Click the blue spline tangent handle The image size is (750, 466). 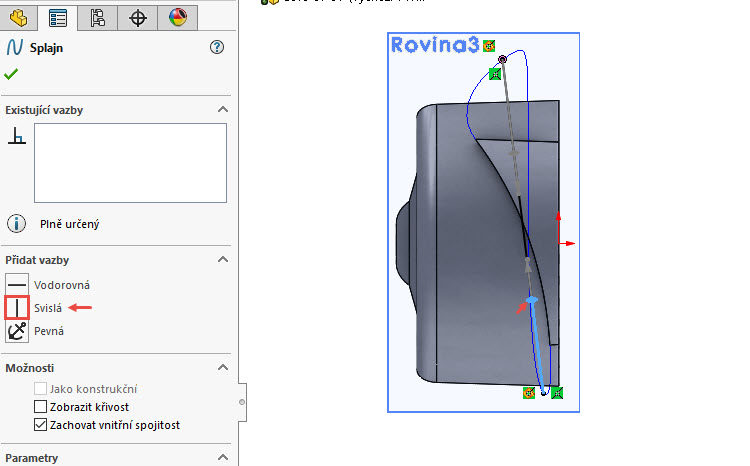pyautogui.click(x=532, y=300)
